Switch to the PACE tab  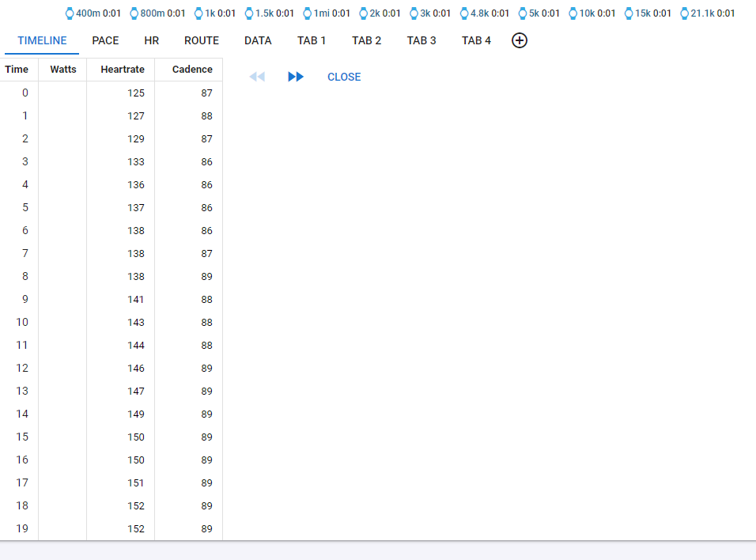pos(105,40)
